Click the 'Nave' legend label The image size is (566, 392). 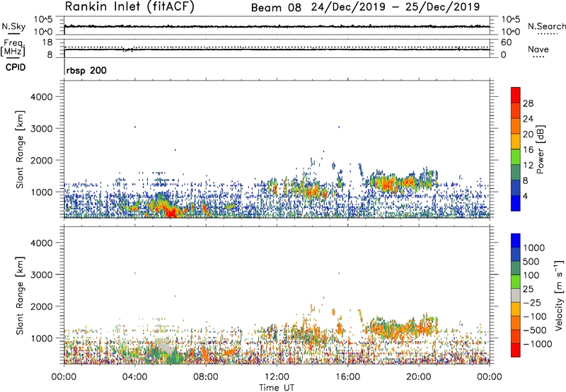tap(538, 49)
